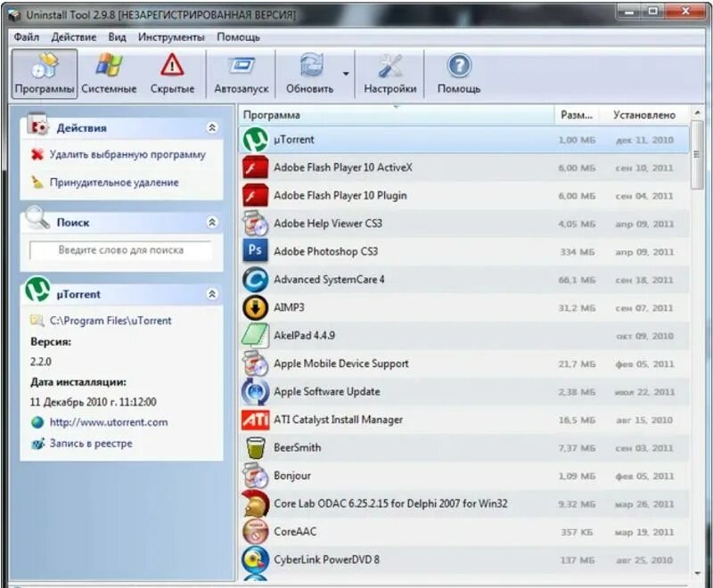Click the Помощь question mark icon

point(459,66)
